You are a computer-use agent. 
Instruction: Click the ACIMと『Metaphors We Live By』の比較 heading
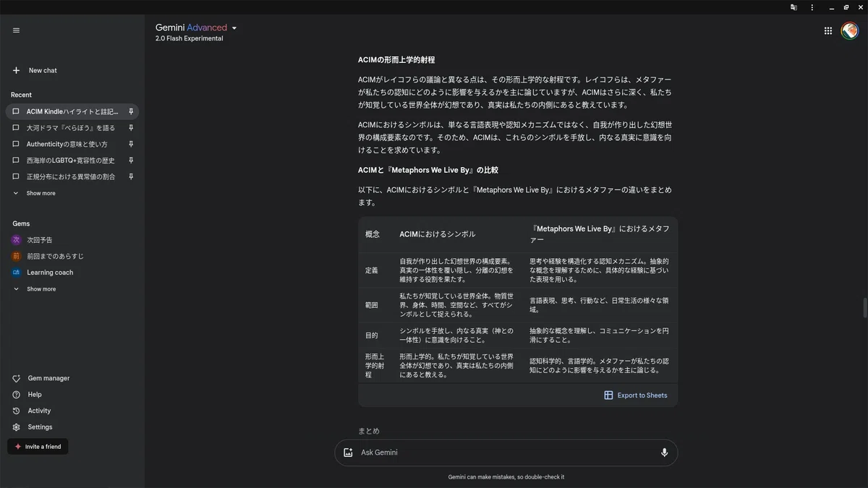coord(428,171)
